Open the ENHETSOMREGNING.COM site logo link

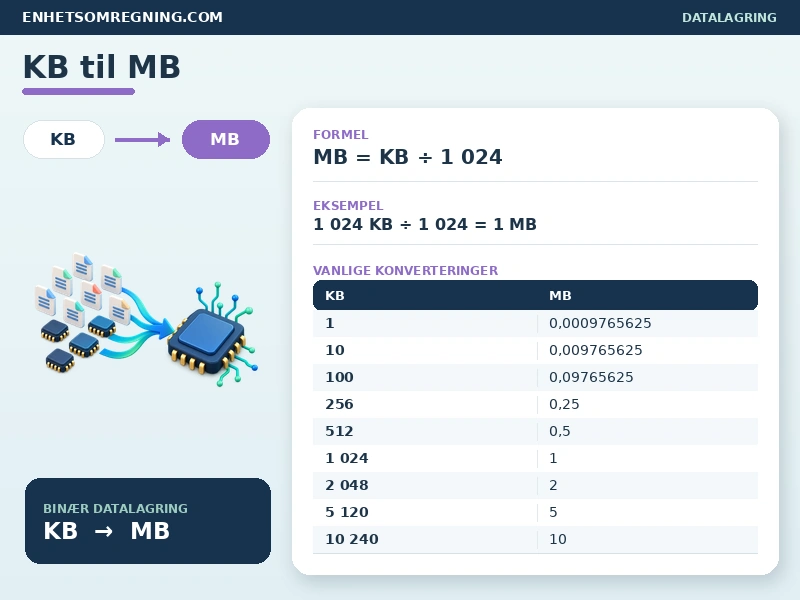pyautogui.click(x=122, y=17)
